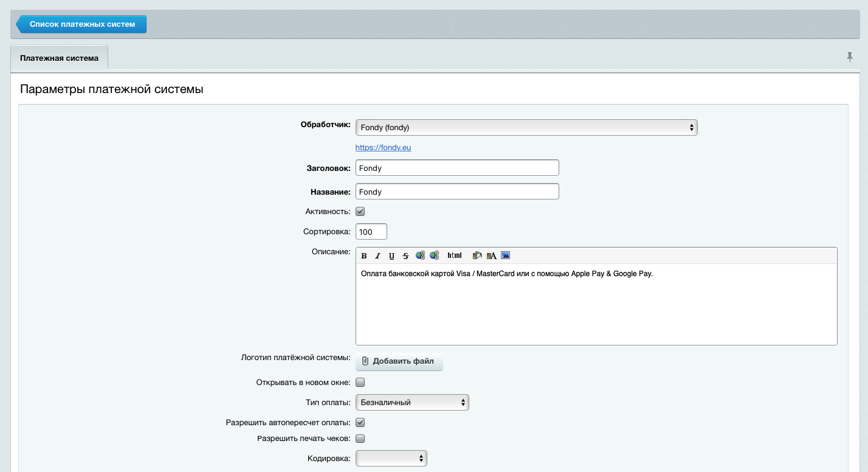Click the pin icon at top right

(x=850, y=57)
